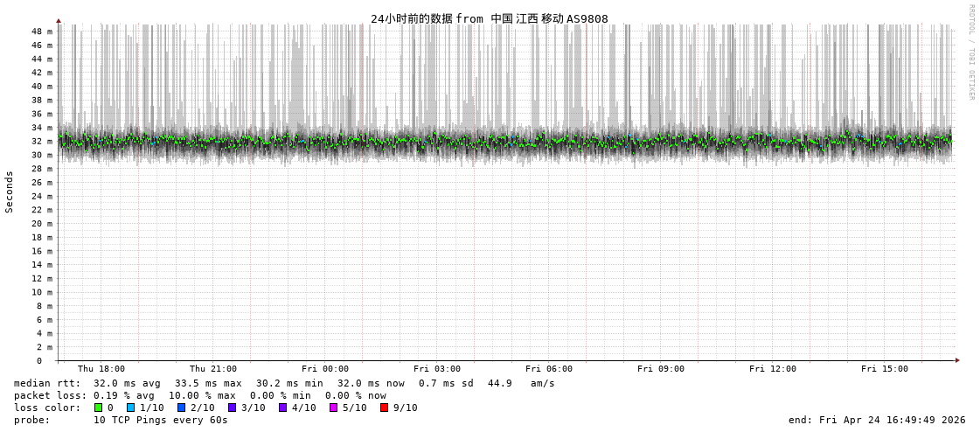Click the red 9/10 loss swatch
The image size is (980, 432).
point(385,408)
